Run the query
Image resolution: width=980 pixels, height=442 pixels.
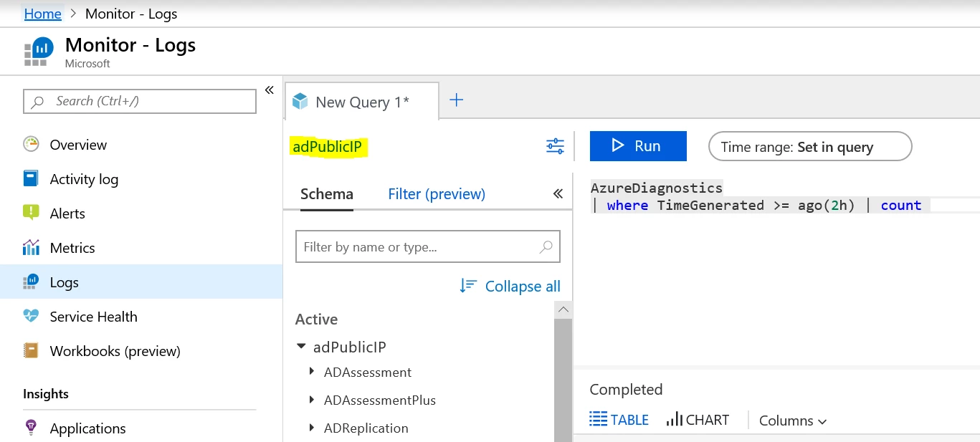pyautogui.click(x=638, y=146)
